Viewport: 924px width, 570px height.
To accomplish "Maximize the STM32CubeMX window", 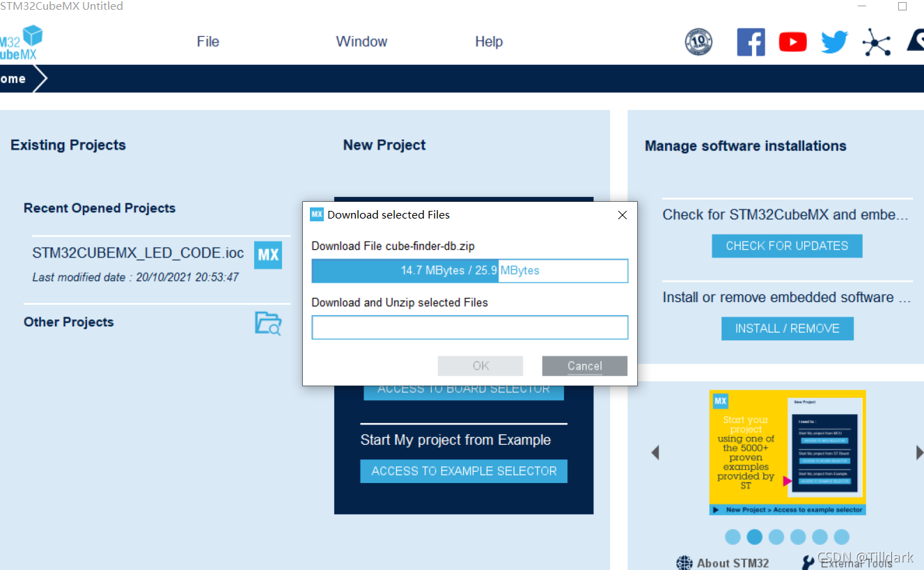I will coord(902,6).
